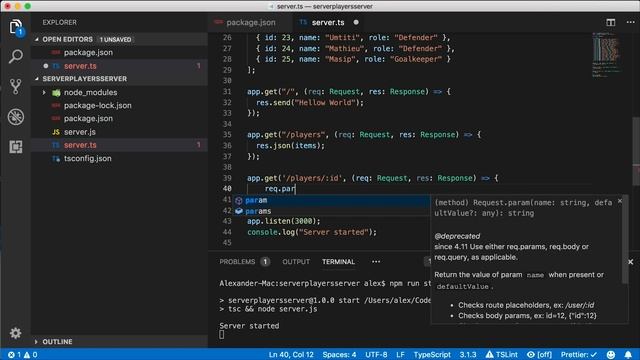Click the JS icon beside server.js

[x=56, y=132]
